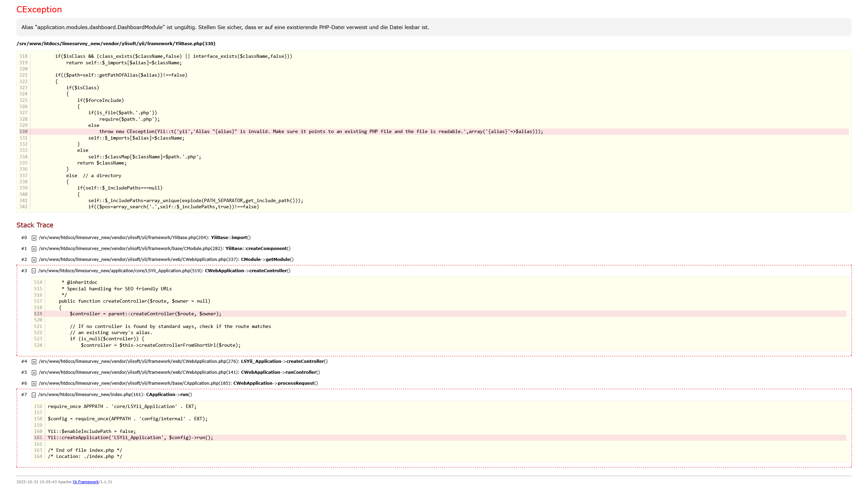Image resolution: width=868 pixels, height=488 pixels.
Task: Click highlighted line 519 createController code
Action: [145, 314]
